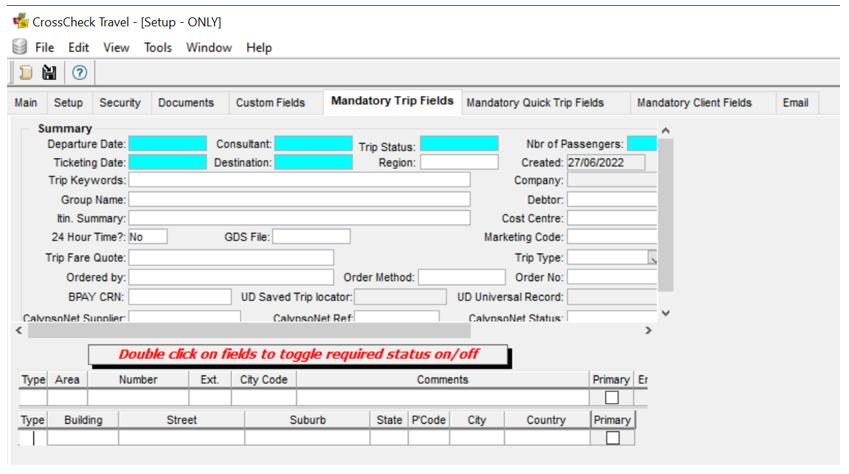Click the Trip Fare Quote field
The width and height of the screenshot is (849, 474).
coord(231,257)
